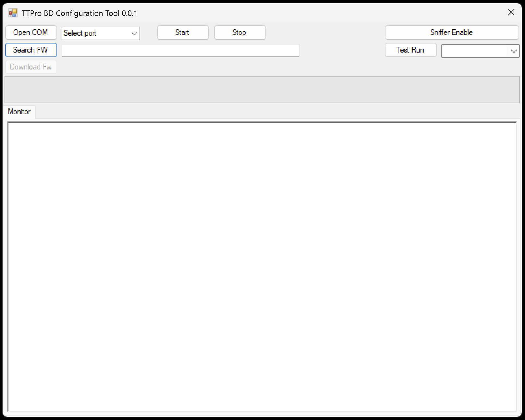The image size is (525, 420).
Task: Click the application icon in title bar
Action: coord(13,13)
